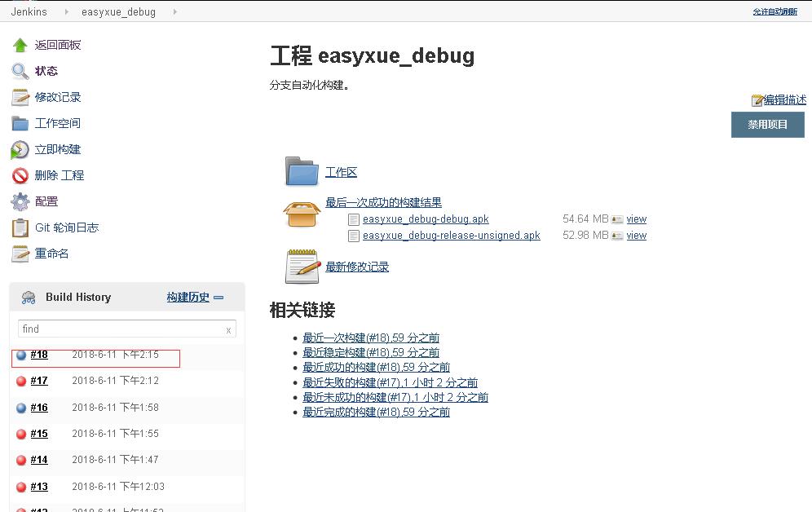Open 修改记录 sidebar menu item
812x512 pixels.
click(x=58, y=97)
